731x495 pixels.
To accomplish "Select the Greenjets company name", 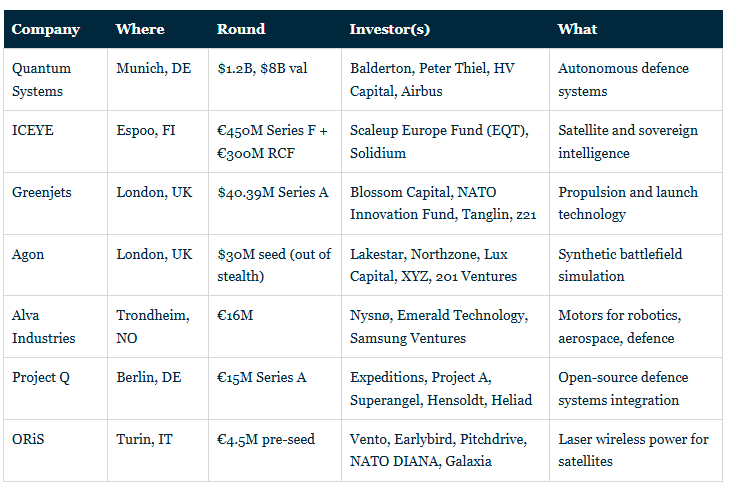I will pyautogui.click(x=41, y=192).
